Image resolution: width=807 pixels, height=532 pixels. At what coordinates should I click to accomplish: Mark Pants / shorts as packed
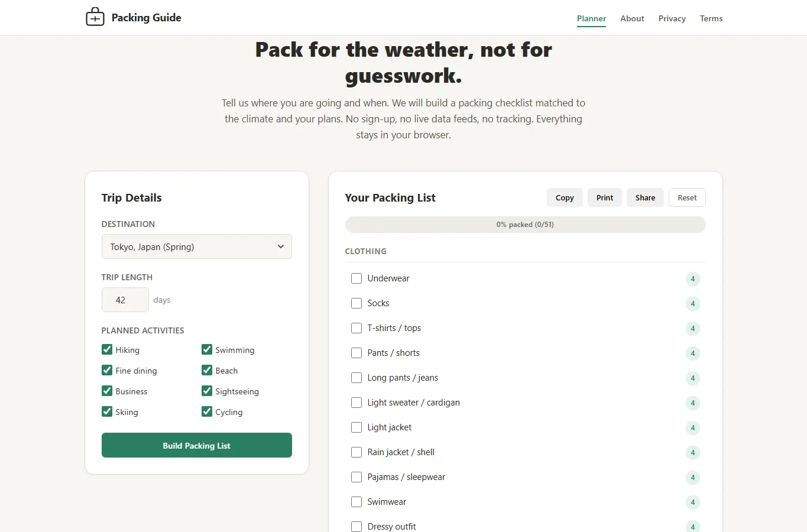356,353
